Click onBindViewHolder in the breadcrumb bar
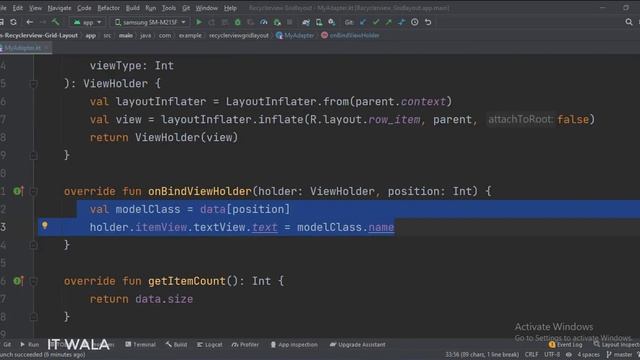Screen dimensions: 640x360 [x=350, y=36]
